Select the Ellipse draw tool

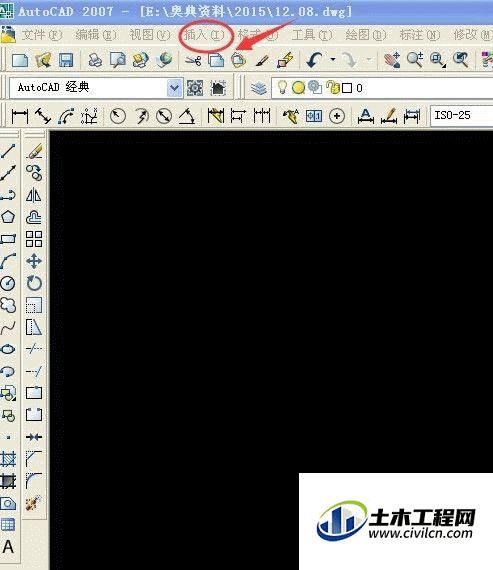(x=8, y=349)
